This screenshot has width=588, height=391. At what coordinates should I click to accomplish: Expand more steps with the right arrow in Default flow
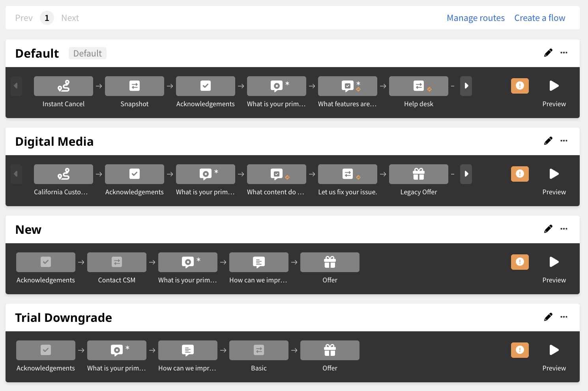click(466, 86)
